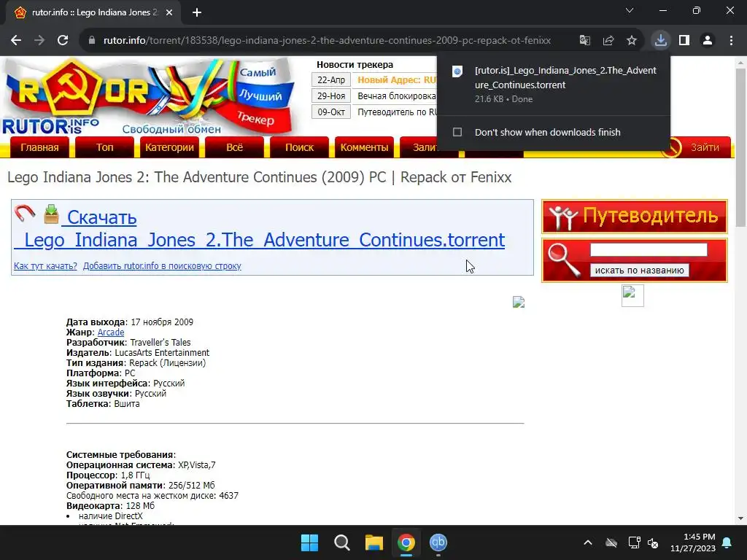Click the magnet link icon

[x=25, y=214]
